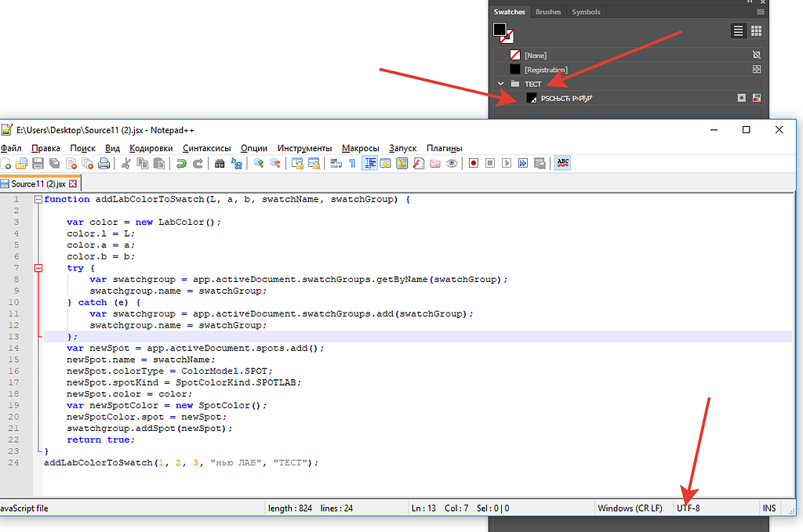Image resolution: width=803 pixels, height=532 pixels.
Task: Save the current file with the floppy icon
Action: tap(38, 163)
